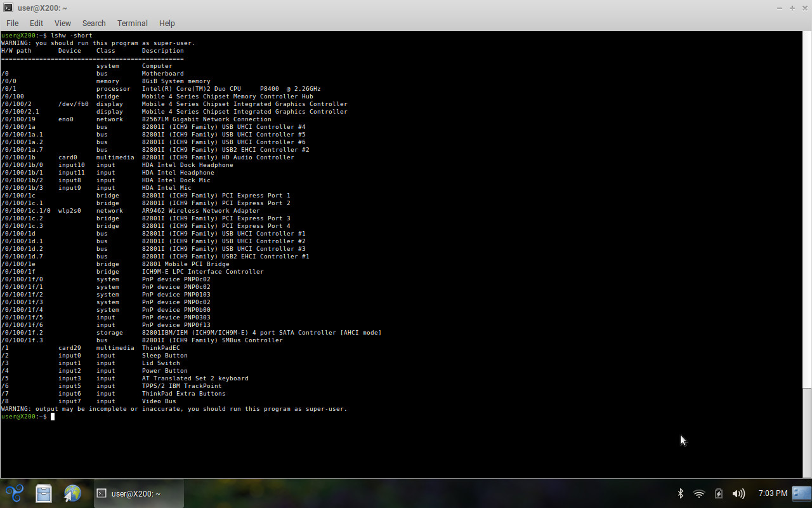Maximize the terminal window

[x=792, y=8]
